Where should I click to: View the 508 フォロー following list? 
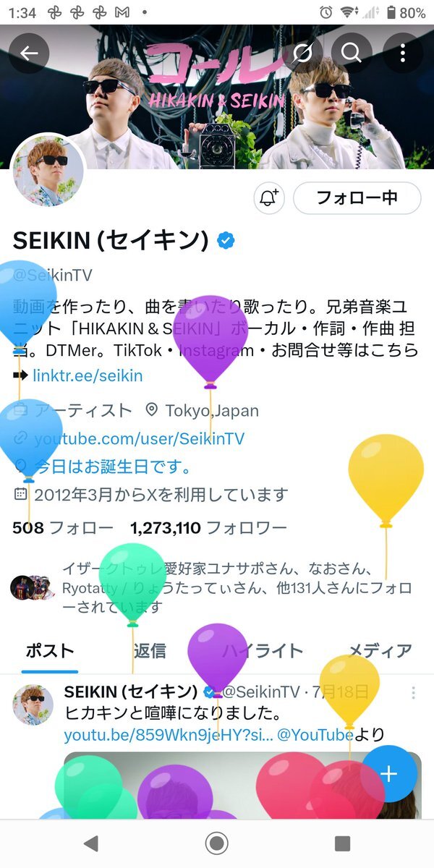tap(63, 528)
